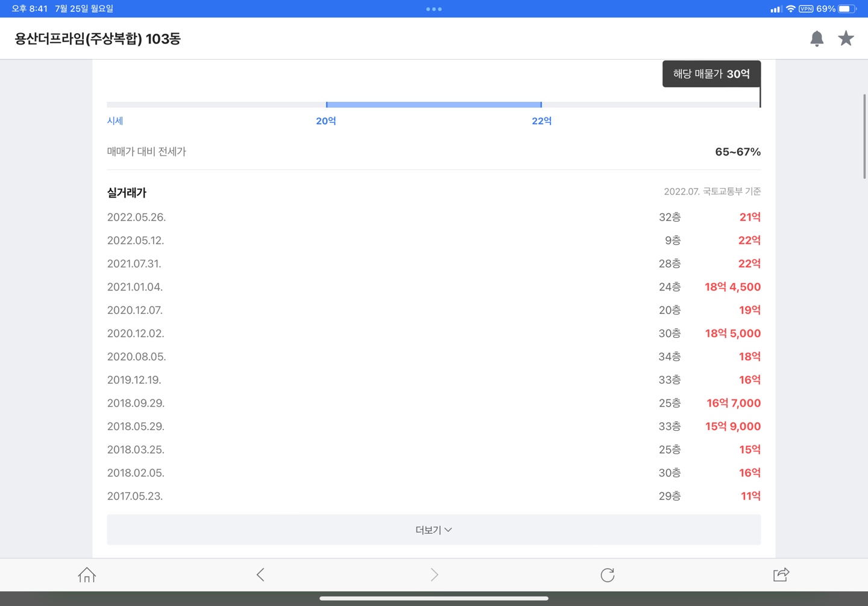Tap the home indicator bar
This screenshot has width=868, height=606.
tap(434, 598)
